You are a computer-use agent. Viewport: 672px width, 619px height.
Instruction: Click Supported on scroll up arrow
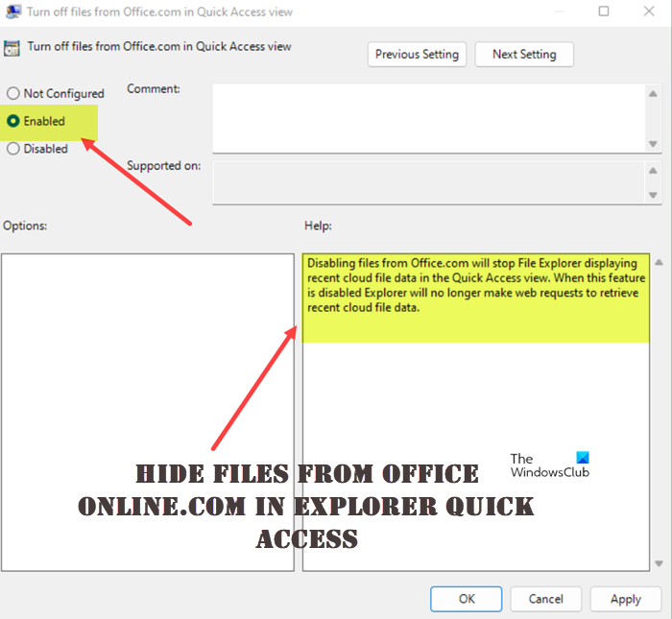coord(653,171)
